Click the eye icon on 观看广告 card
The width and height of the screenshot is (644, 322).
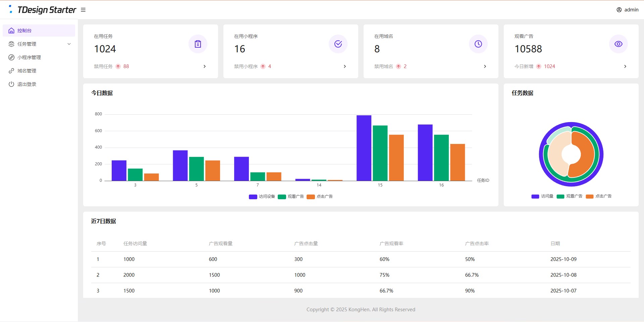click(x=618, y=44)
